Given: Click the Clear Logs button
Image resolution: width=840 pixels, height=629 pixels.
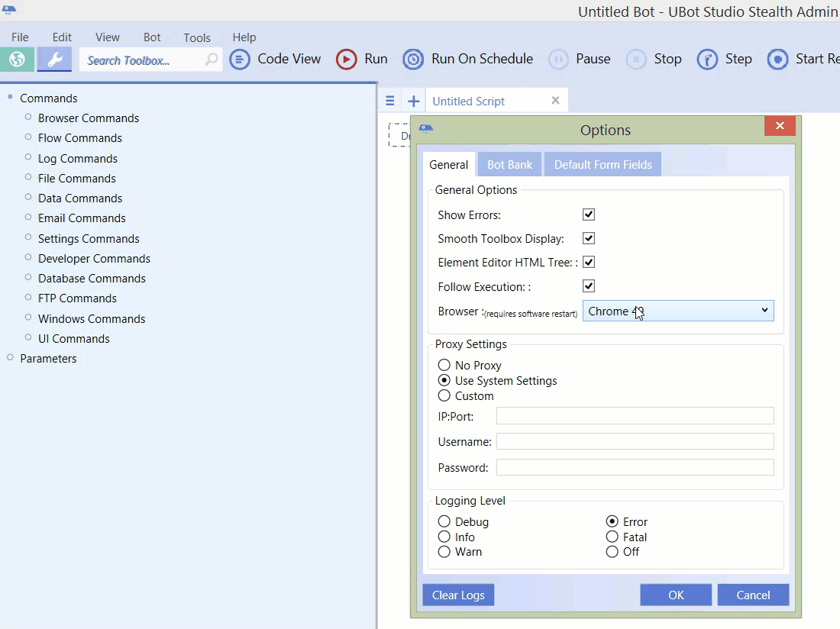Looking at the screenshot, I should click(458, 595).
